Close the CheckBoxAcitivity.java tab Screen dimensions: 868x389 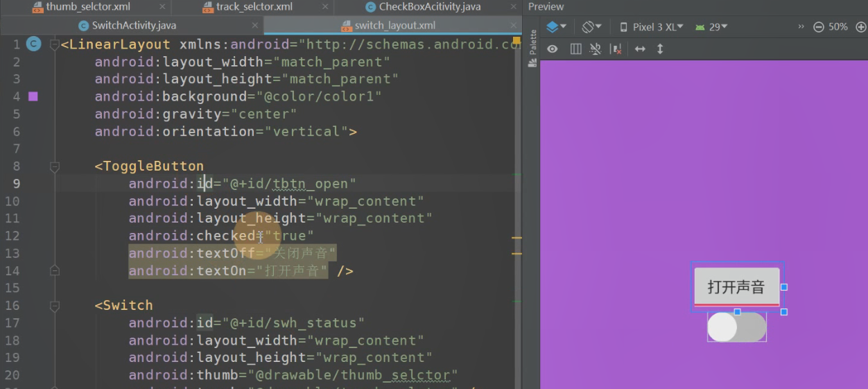(514, 7)
